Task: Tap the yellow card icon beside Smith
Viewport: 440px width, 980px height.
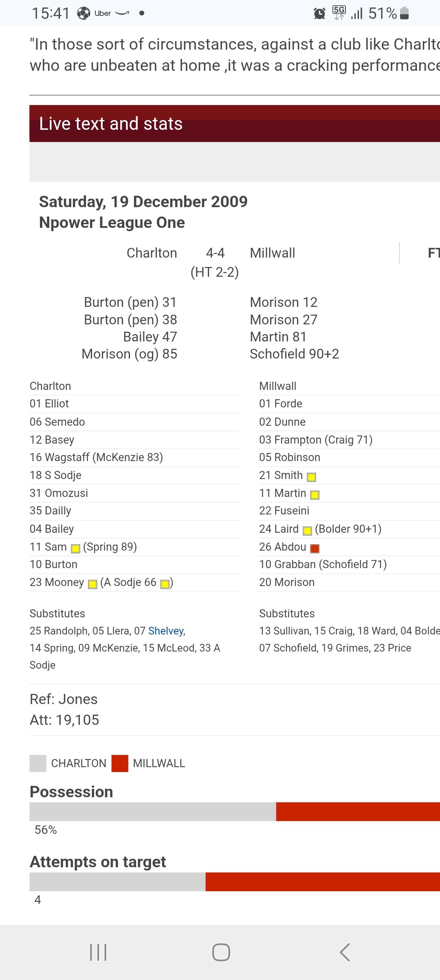Action: click(x=311, y=477)
